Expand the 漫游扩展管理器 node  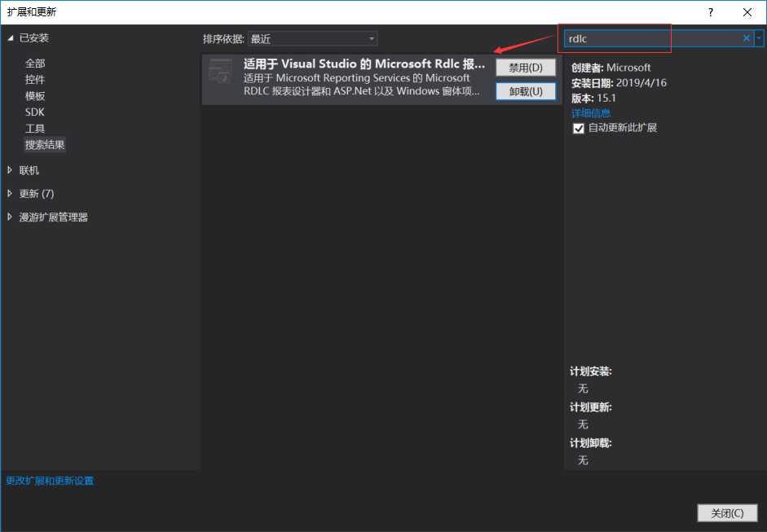[10, 217]
